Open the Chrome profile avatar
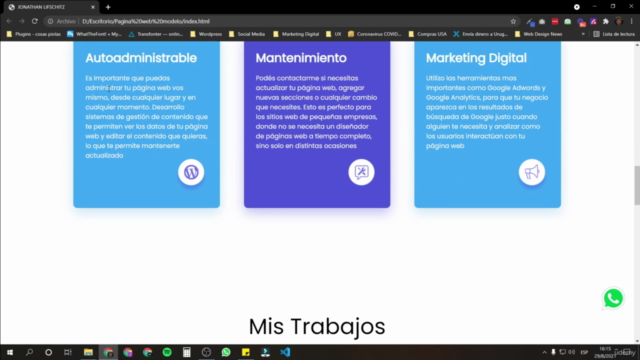 coord(619,21)
